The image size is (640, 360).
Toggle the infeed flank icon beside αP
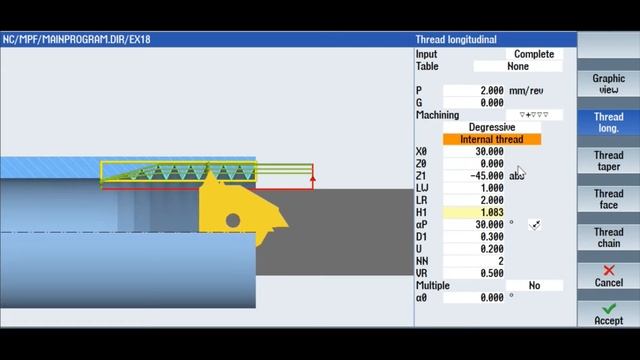(535, 224)
